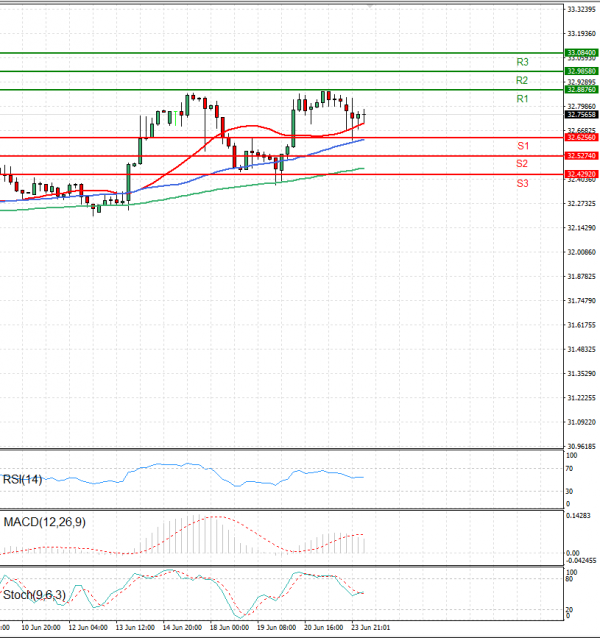Click the R1 resistance label
Viewport: 600px width, 638px height.
[522, 99]
